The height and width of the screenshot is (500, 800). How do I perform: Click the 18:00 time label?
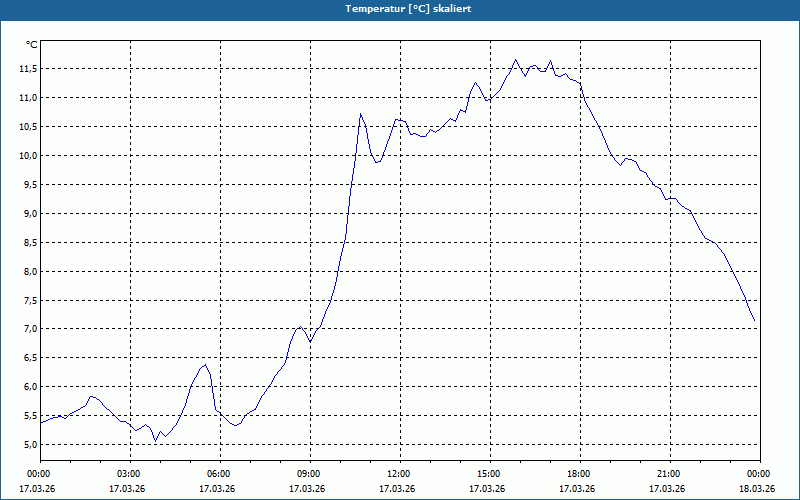point(580,474)
